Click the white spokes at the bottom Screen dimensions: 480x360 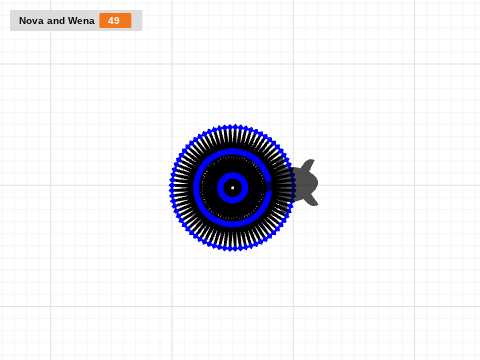pos(233,237)
